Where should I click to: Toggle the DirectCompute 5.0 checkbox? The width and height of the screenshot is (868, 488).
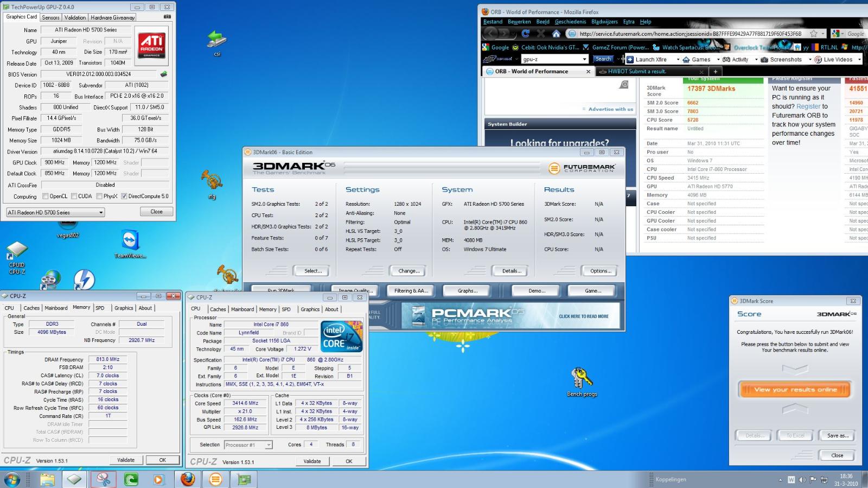coord(124,197)
